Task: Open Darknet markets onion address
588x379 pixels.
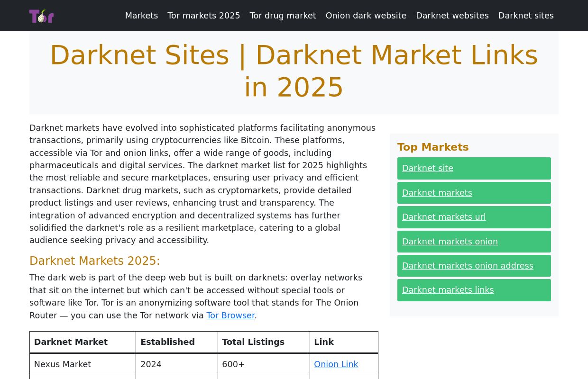Action: pos(468,266)
